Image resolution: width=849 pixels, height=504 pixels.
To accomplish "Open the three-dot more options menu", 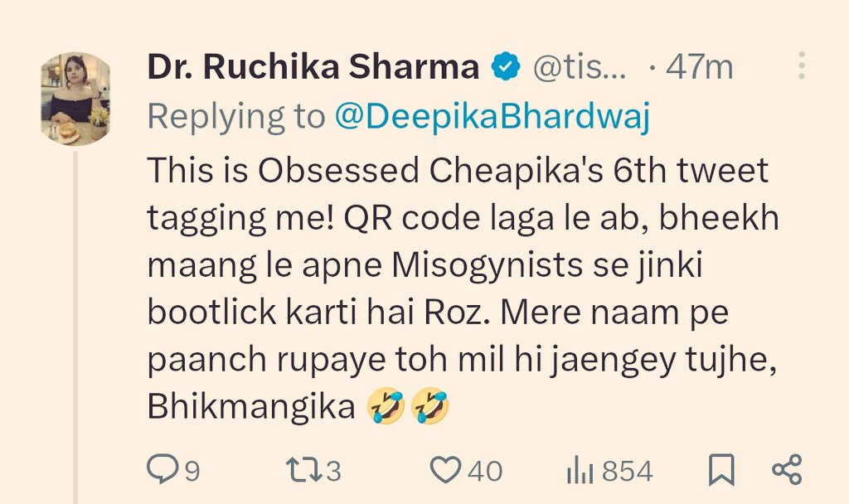I will point(802,66).
